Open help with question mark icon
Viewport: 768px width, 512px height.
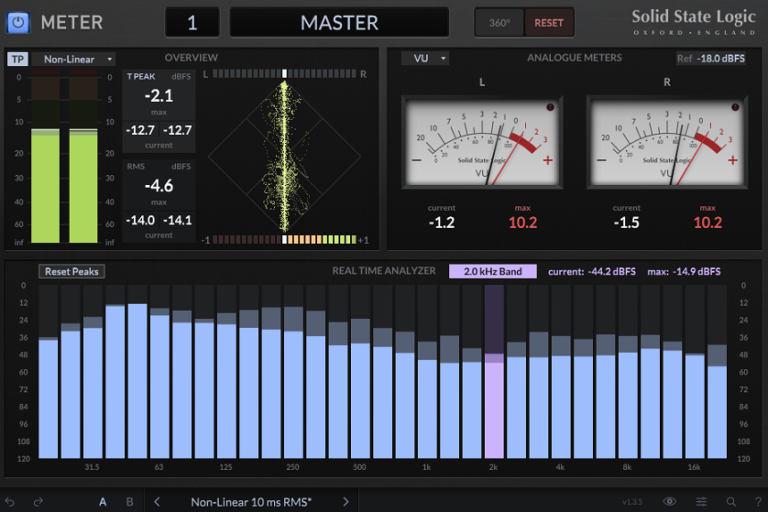coord(758,501)
